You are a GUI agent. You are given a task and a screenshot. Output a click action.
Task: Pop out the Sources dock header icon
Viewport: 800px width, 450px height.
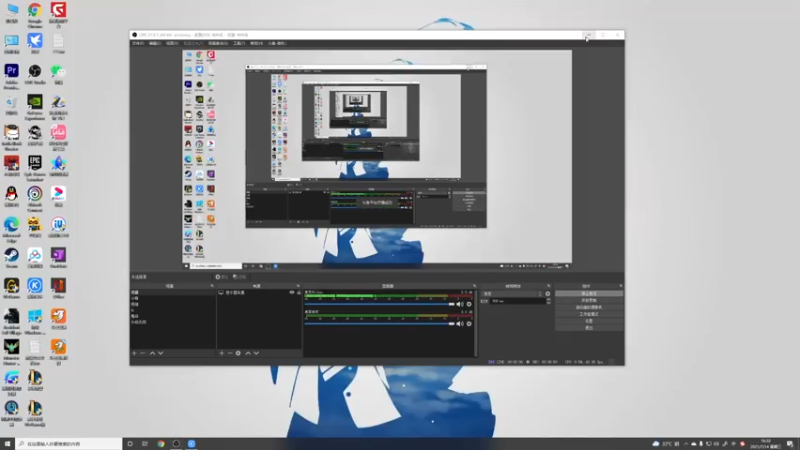298,286
